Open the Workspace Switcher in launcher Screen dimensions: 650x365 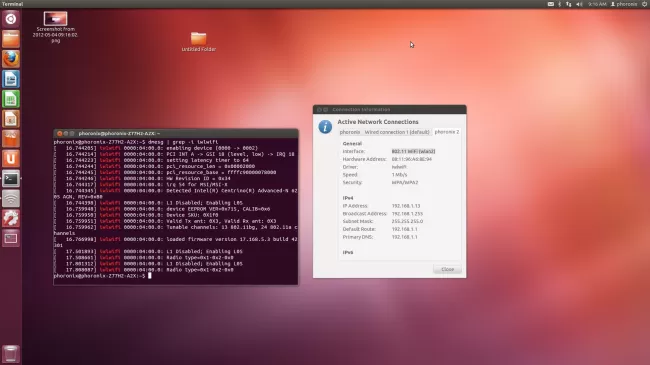(11, 238)
